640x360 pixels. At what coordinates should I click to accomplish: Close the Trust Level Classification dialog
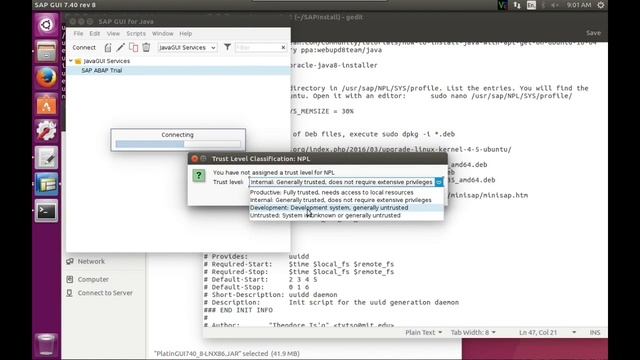[x=195, y=159]
